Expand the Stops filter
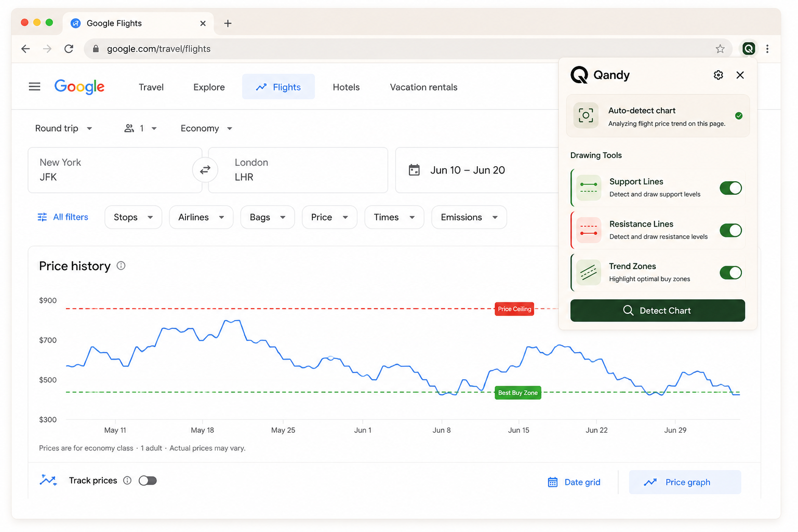This screenshot has height=532, width=798. pyautogui.click(x=134, y=217)
